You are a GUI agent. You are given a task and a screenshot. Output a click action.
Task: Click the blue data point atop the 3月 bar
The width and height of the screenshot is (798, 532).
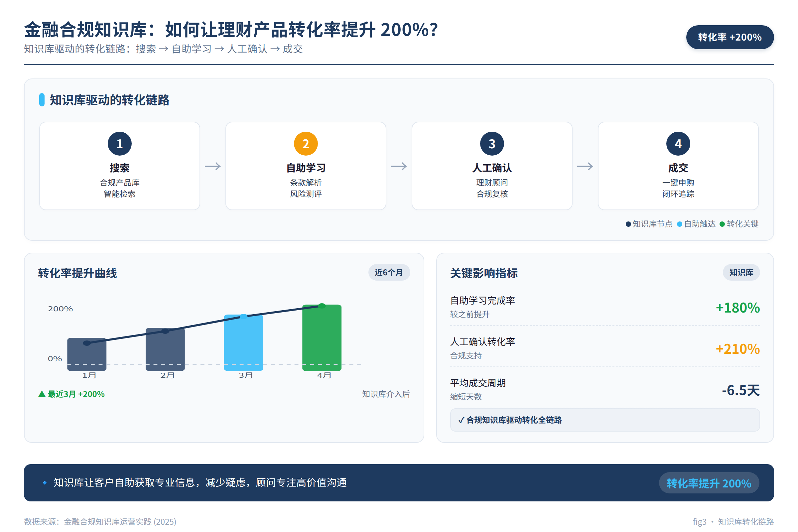(x=244, y=317)
